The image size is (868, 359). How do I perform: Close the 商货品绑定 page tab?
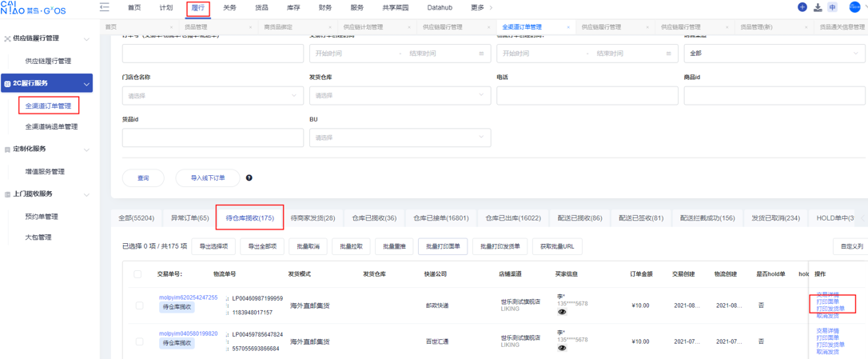tap(329, 26)
